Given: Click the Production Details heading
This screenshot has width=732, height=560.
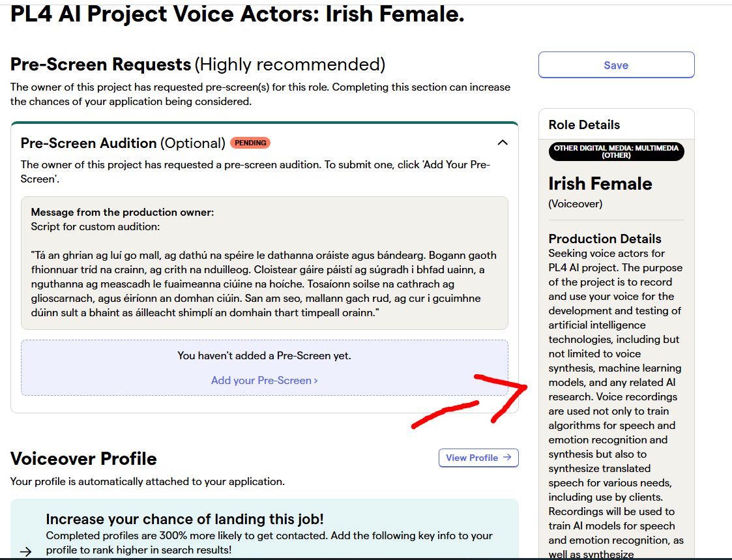Looking at the screenshot, I should coord(604,239).
